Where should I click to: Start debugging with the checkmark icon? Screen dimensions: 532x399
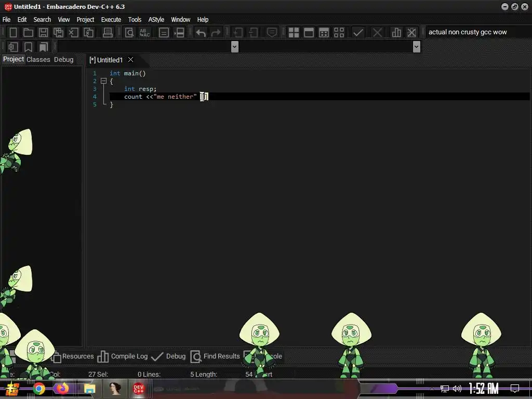click(x=358, y=33)
